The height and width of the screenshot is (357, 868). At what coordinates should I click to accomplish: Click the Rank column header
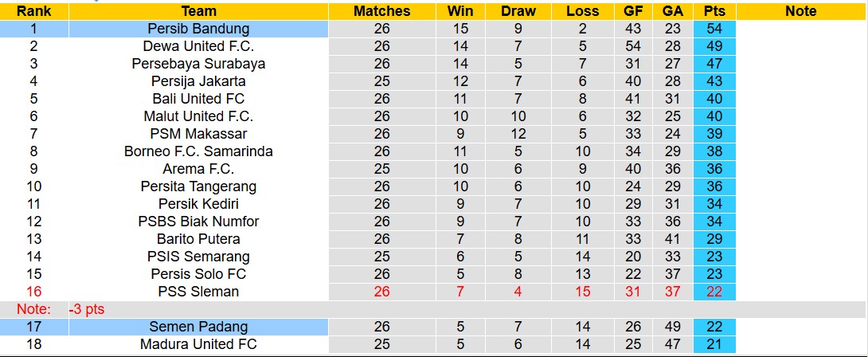(33, 11)
